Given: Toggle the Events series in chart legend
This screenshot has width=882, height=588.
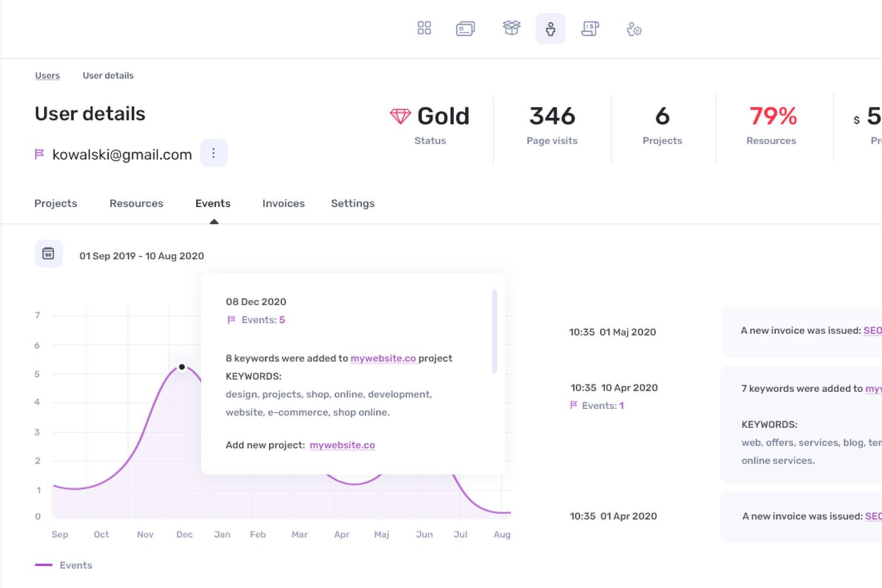Looking at the screenshot, I should click(x=64, y=565).
